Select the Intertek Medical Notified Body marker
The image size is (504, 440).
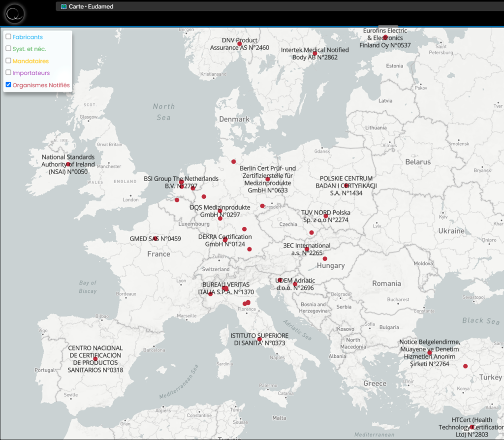(315, 54)
